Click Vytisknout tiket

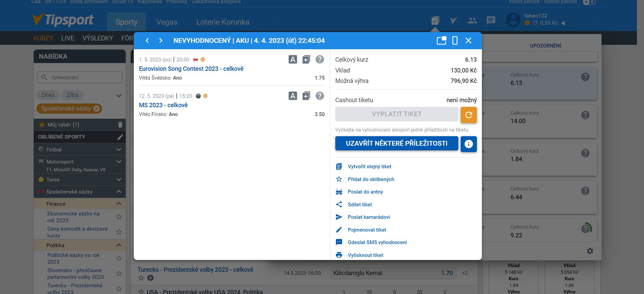365,255
